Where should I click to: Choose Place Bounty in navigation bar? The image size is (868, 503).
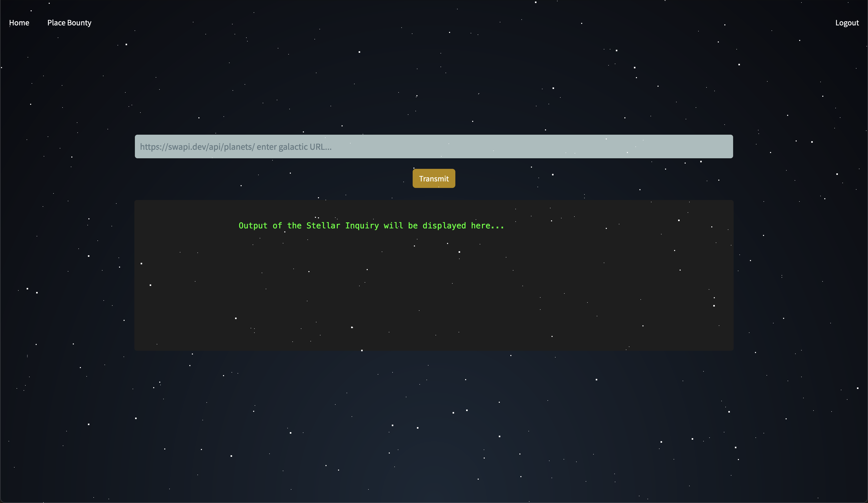(x=69, y=23)
